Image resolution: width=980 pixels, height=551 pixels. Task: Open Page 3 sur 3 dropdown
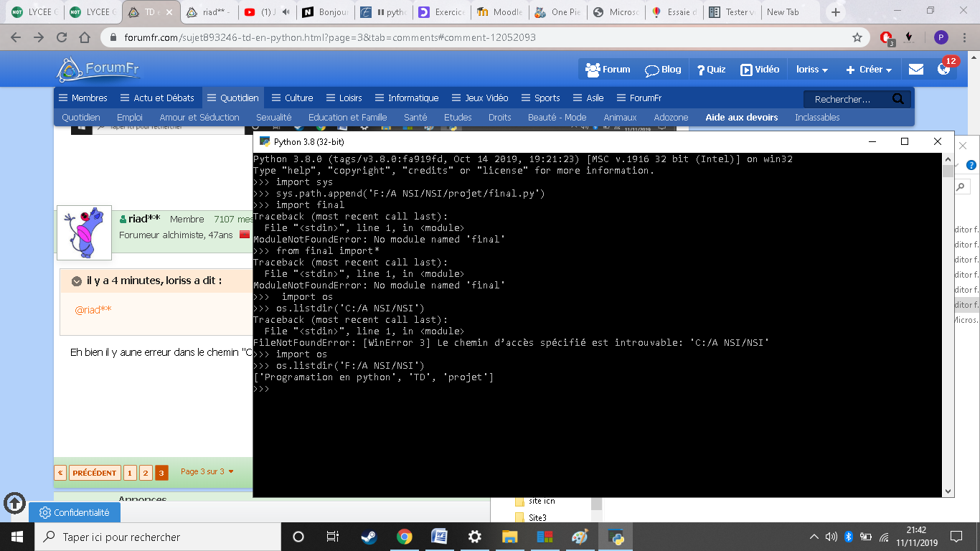207,472
